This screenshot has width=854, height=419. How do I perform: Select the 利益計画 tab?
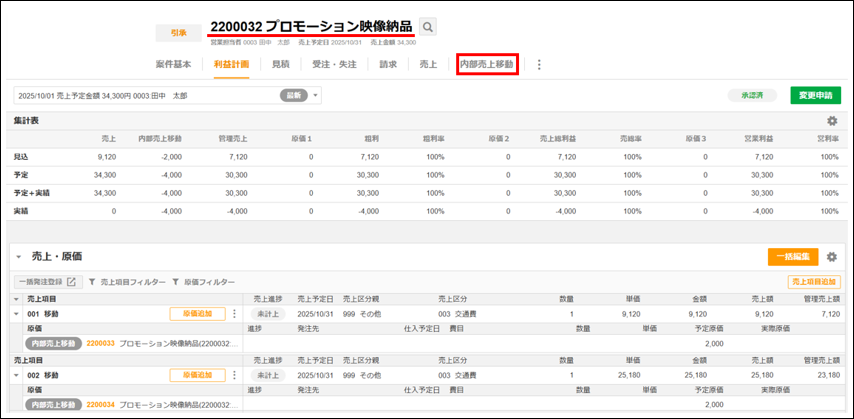(231, 64)
